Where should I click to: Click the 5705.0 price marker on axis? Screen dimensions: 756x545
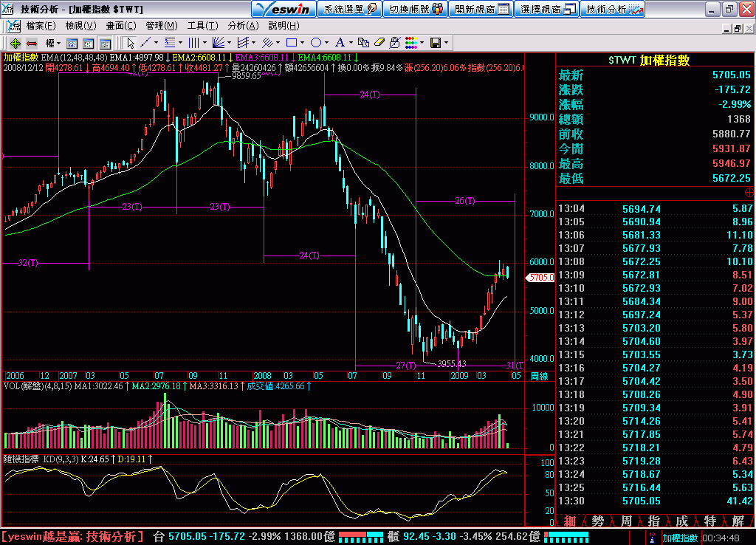click(540, 278)
